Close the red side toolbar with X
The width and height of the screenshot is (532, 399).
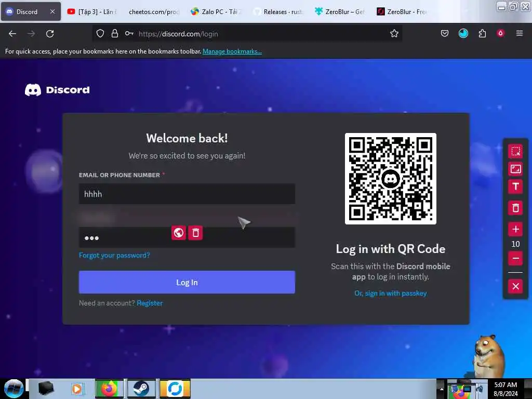click(515, 286)
